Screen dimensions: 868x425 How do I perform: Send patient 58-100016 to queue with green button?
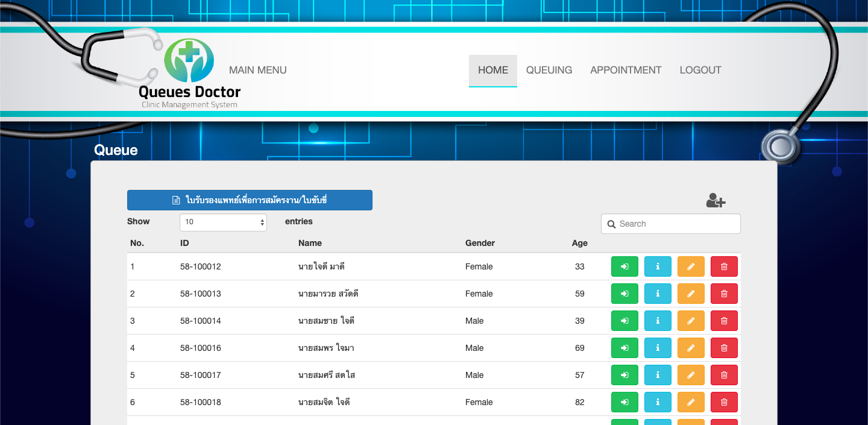[624, 348]
